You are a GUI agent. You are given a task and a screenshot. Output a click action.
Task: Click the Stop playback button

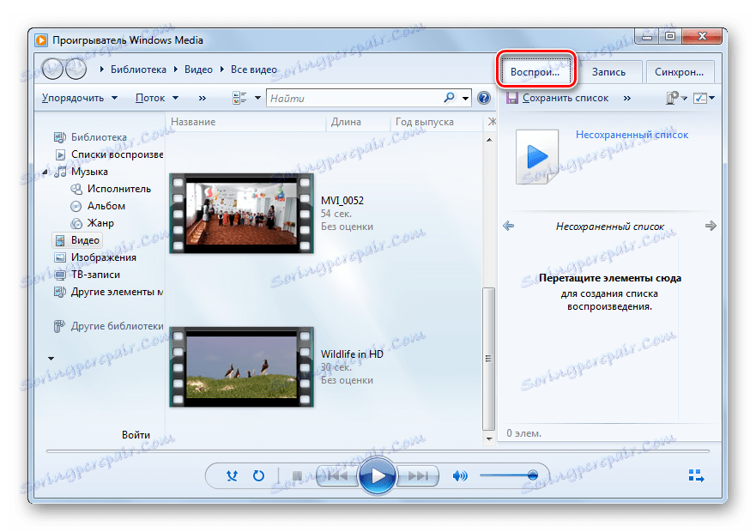pyautogui.click(x=297, y=476)
